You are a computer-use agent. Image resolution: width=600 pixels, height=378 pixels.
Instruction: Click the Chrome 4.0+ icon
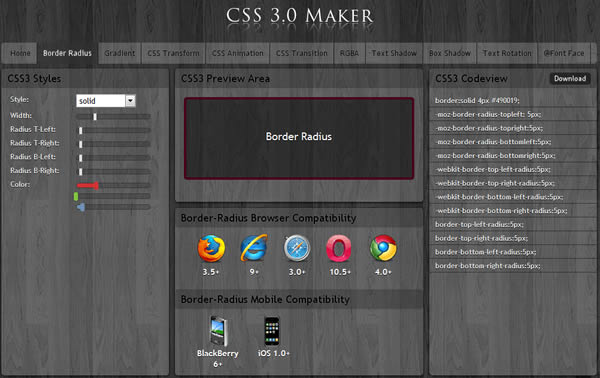pyautogui.click(x=383, y=248)
